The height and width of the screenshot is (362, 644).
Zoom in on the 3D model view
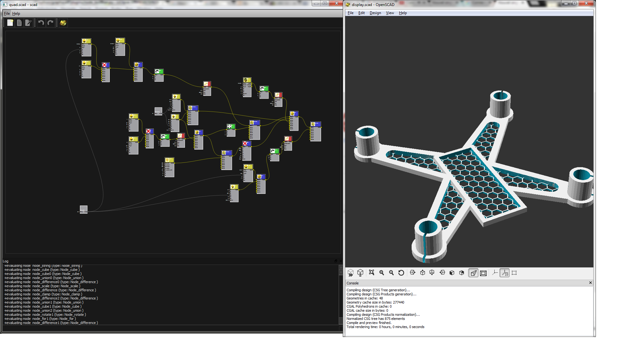coord(382,273)
